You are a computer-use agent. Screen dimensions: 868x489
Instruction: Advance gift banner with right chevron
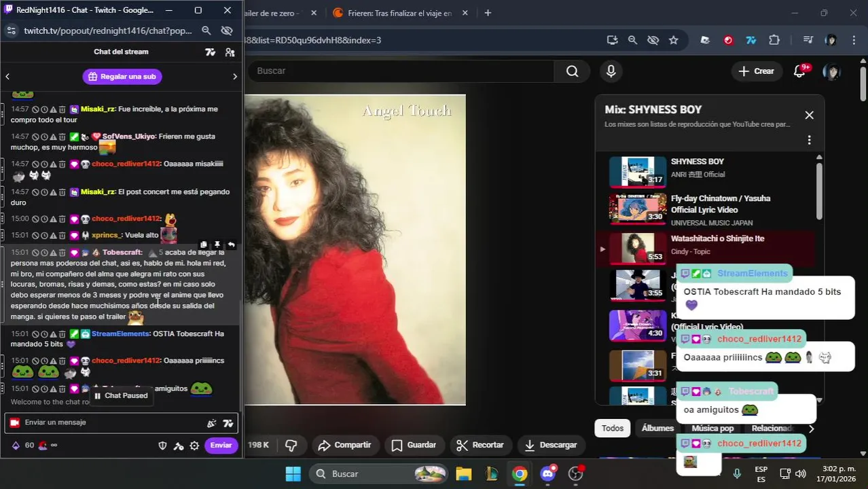[235, 77]
